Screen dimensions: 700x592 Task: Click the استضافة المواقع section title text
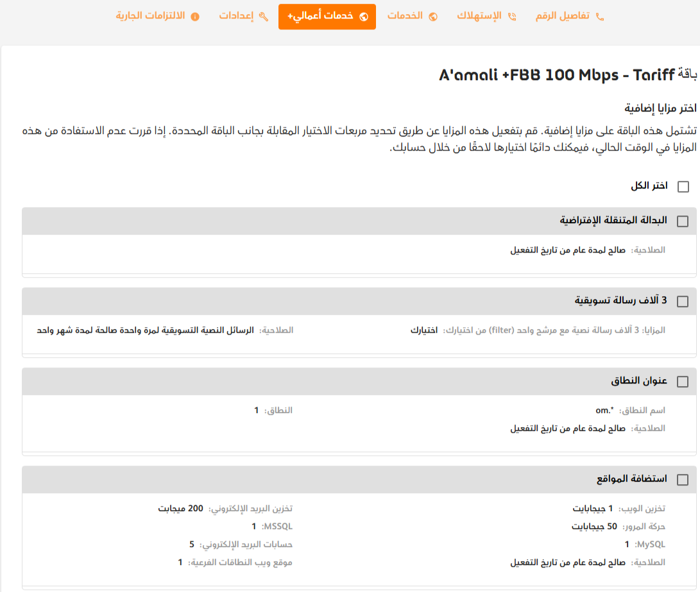click(x=631, y=479)
